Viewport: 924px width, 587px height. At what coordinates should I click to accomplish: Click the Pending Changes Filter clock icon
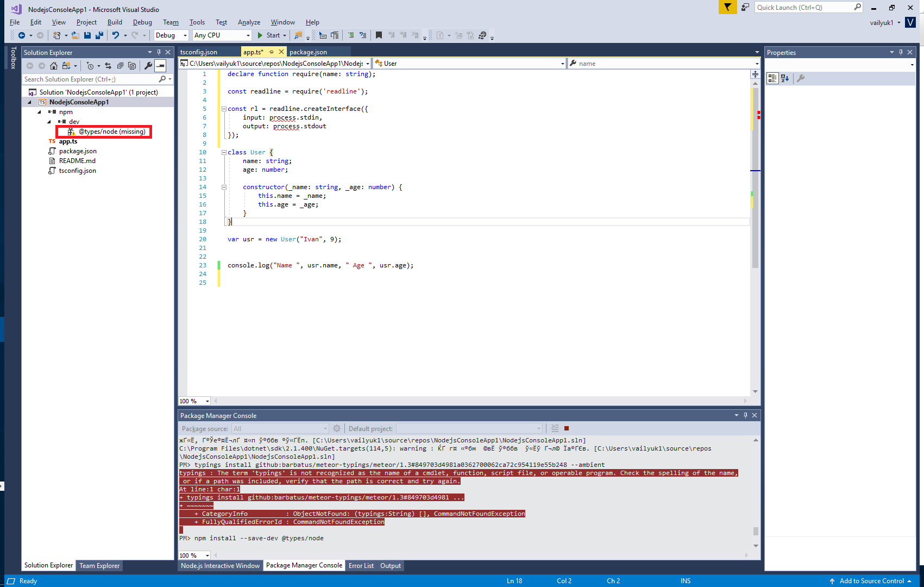coord(90,66)
